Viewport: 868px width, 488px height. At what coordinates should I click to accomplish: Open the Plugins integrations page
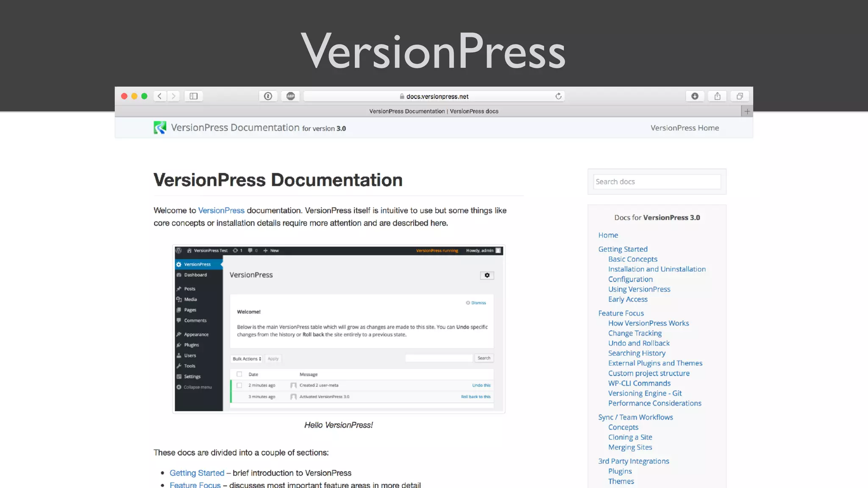[x=620, y=471]
